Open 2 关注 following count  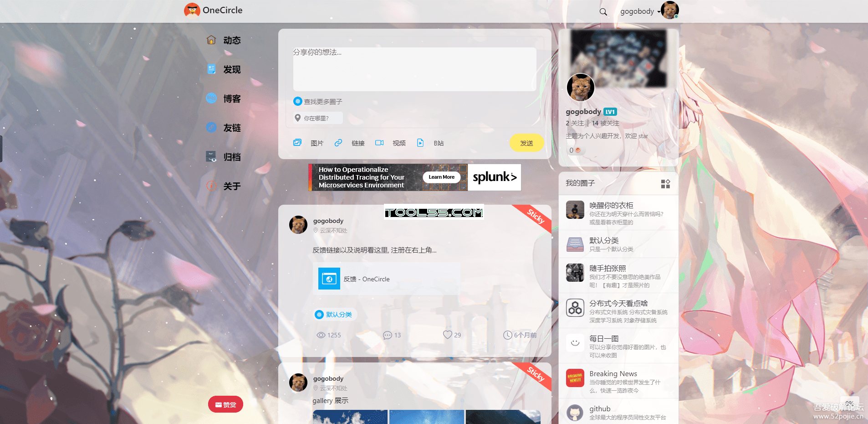click(x=575, y=123)
